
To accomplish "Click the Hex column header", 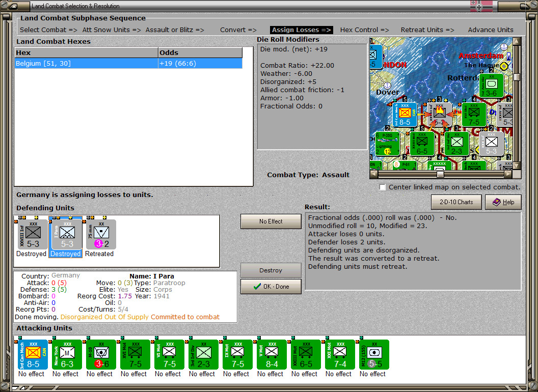I will click(86, 53).
